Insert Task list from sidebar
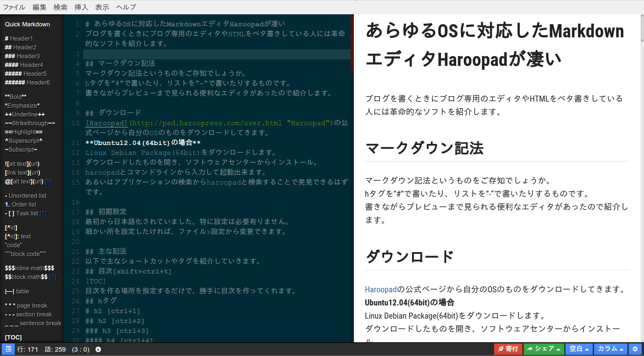The height and width of the screenshot is (356, 644). click(x=21, y=214)
